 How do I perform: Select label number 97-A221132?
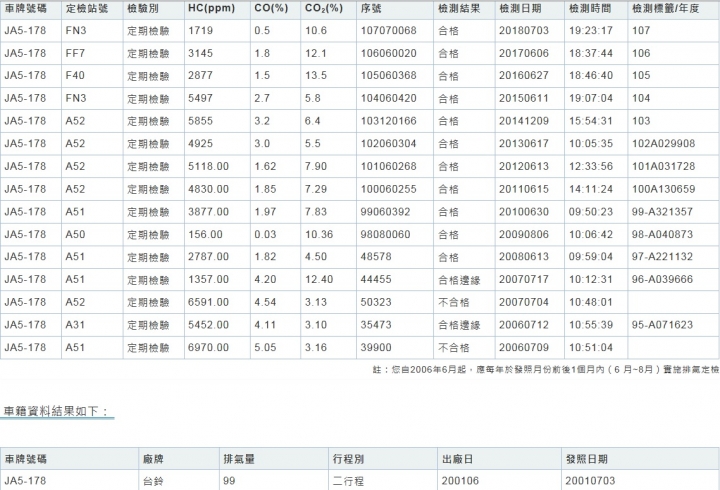tap(662, 256)
